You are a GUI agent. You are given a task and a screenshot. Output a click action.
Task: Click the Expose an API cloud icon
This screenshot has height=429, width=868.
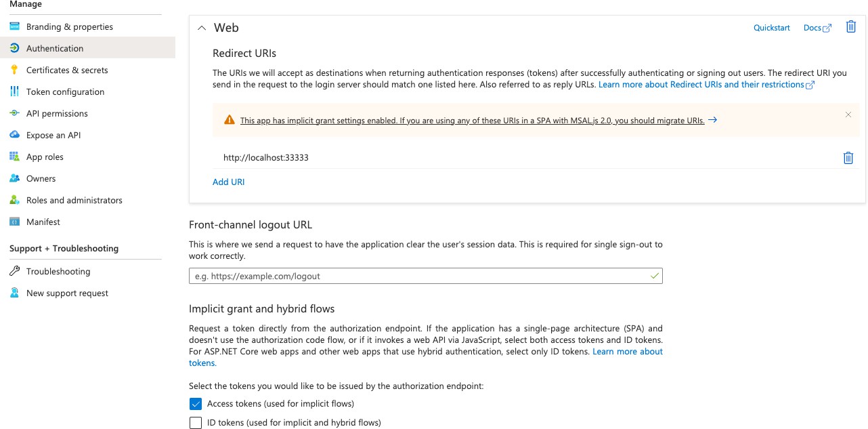[14, 136]
